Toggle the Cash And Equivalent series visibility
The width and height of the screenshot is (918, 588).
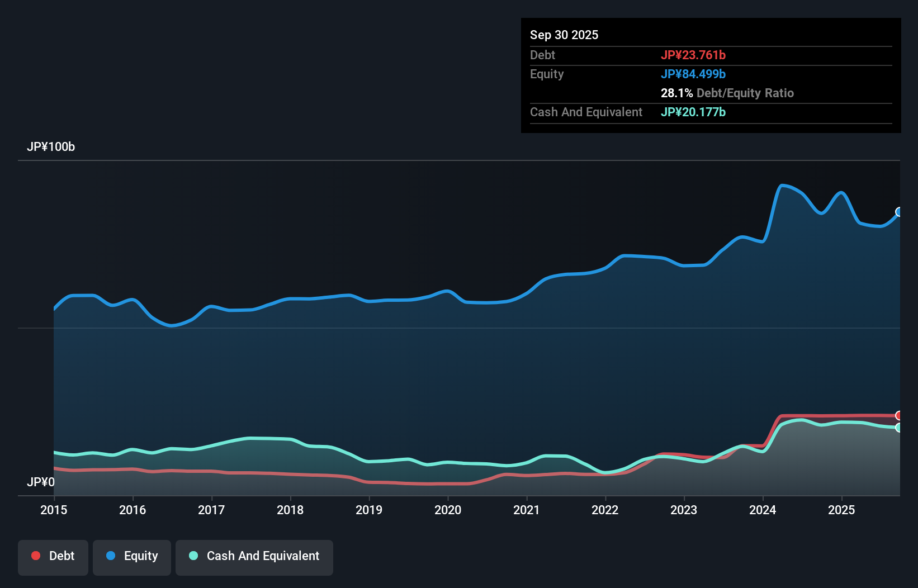pyautogui.click(x=254, y=557)
